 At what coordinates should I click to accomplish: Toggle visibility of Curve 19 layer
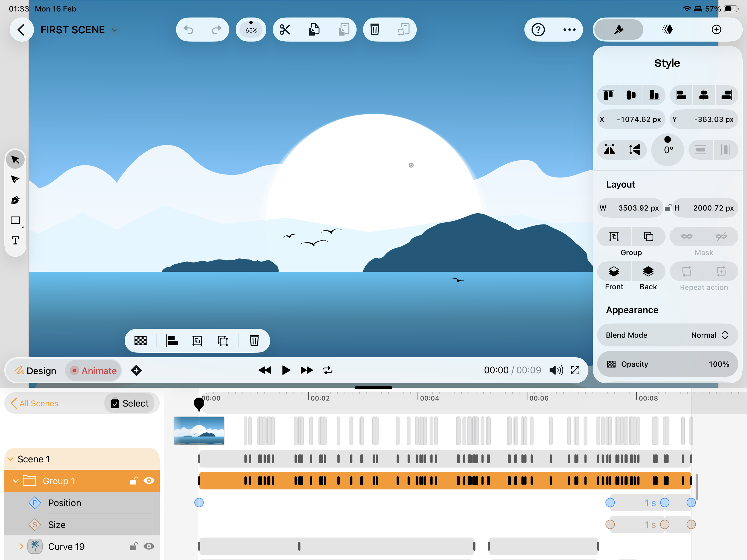[x=149, y=546]
